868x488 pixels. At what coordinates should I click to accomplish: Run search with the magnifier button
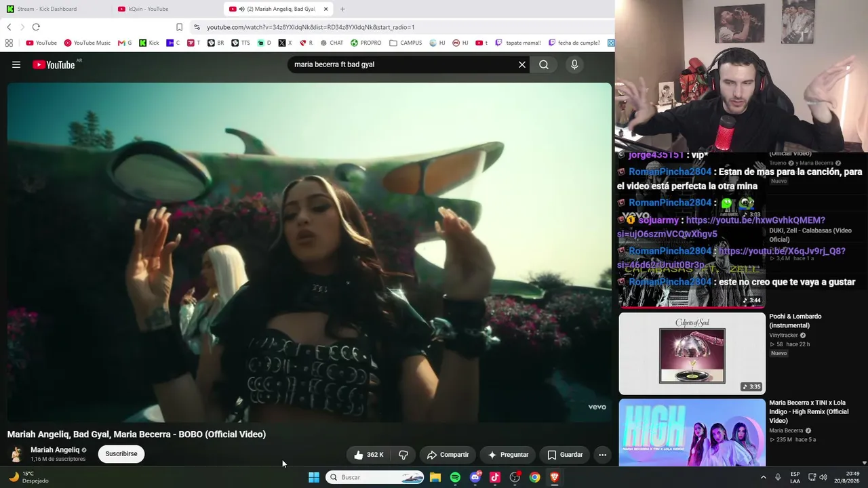coord(544,64)
